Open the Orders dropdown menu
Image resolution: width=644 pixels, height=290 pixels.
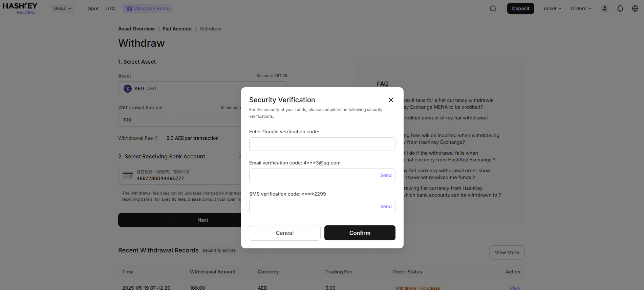click(x=581, y=8)
